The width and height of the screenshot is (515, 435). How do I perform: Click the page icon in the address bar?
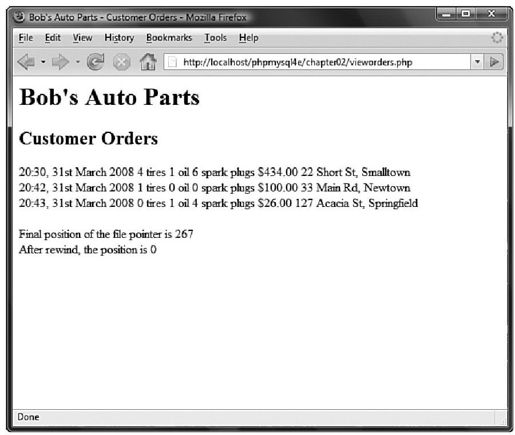[x=172, y=62]
